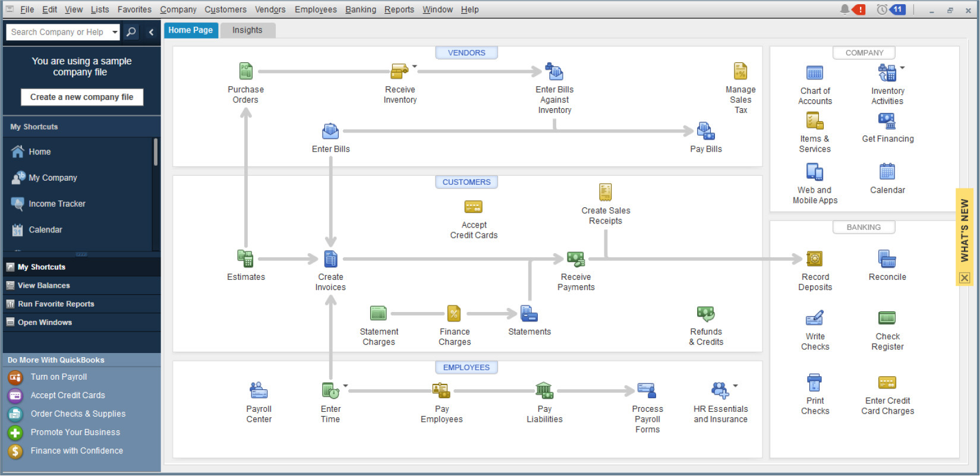Close the What's New side tab
Viewport: 980px width, 476px height.
pyautogui.click(x=964, y=278)
